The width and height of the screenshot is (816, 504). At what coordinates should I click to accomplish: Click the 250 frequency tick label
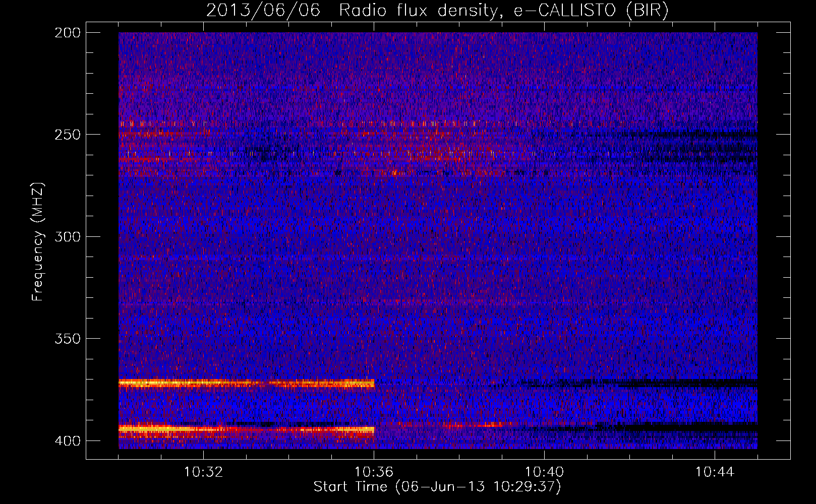pos(67,135)
